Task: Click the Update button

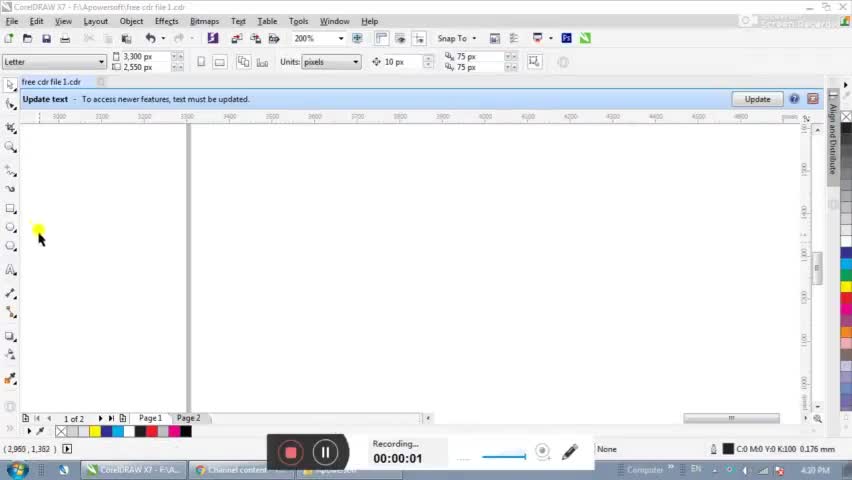Action: pyautogui.click(x=757, y=99)
